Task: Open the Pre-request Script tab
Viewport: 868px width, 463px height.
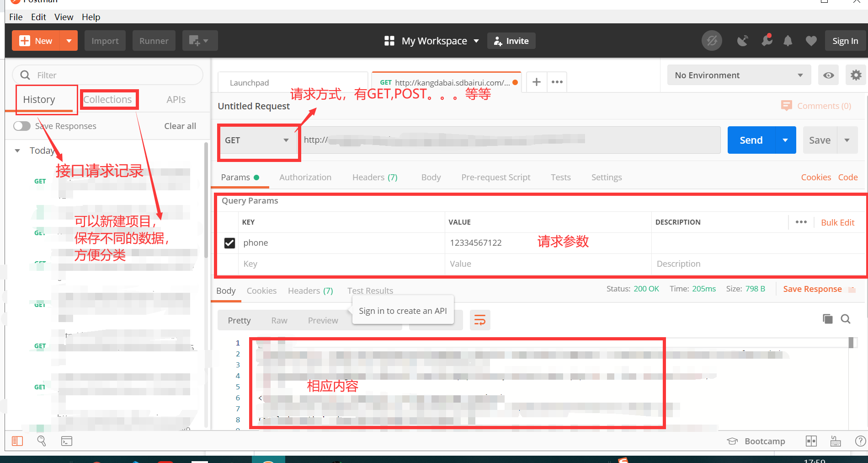Action: (x=496, y=177)
